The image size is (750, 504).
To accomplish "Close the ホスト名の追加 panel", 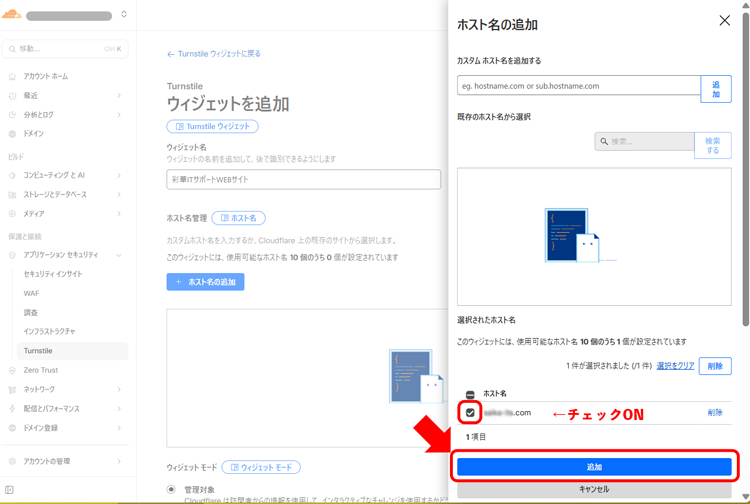I will pyautogui.click(x=725, y=20).
